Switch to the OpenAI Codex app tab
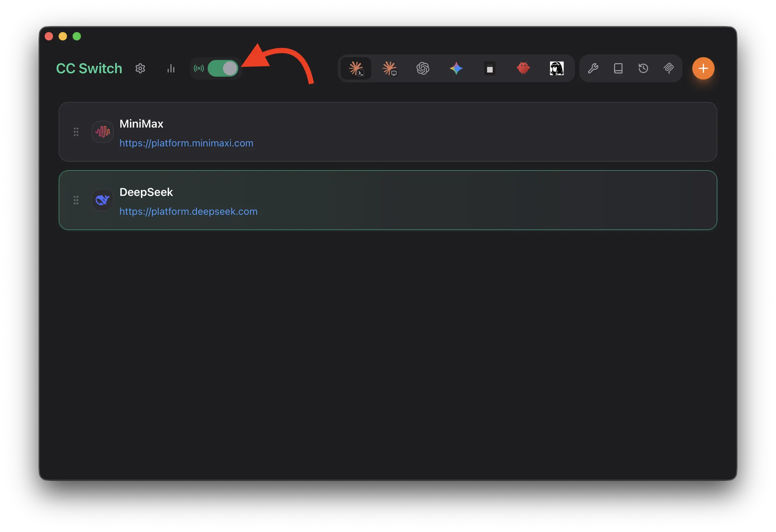The image size is (776, 532). [x=423, y=68]
